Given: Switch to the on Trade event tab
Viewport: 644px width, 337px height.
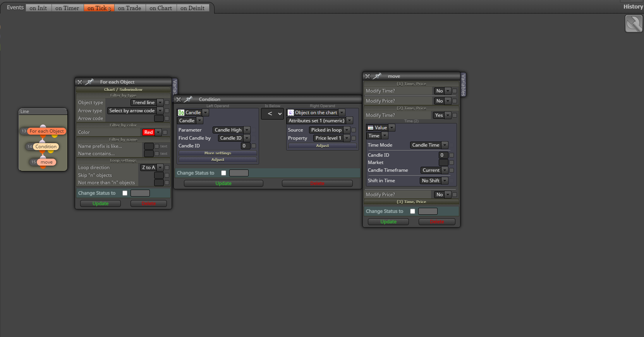Looking at the screenshot, I should coord(130,8).
